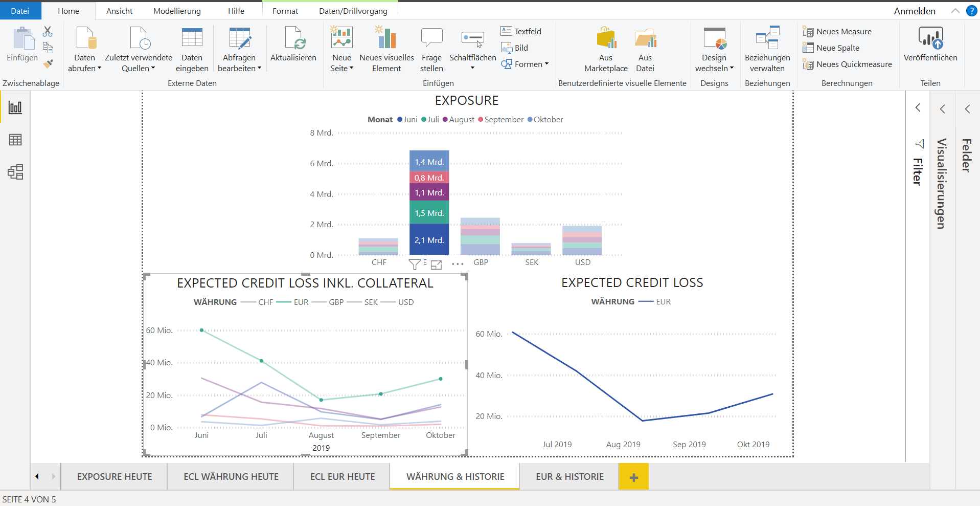980x506 pixels.
Task: Open the Format ribbon tab
Action: pyautogui.click(x=285, y=11)
